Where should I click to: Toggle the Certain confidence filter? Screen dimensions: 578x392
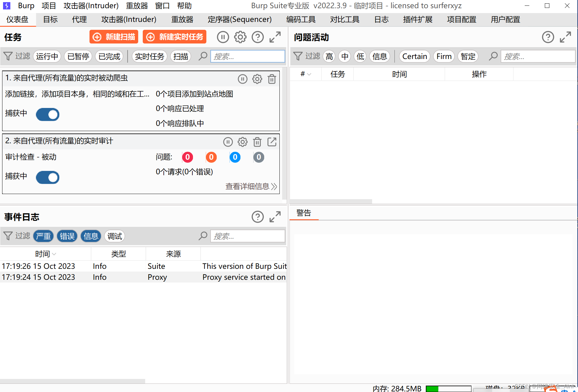coord(415,57)
